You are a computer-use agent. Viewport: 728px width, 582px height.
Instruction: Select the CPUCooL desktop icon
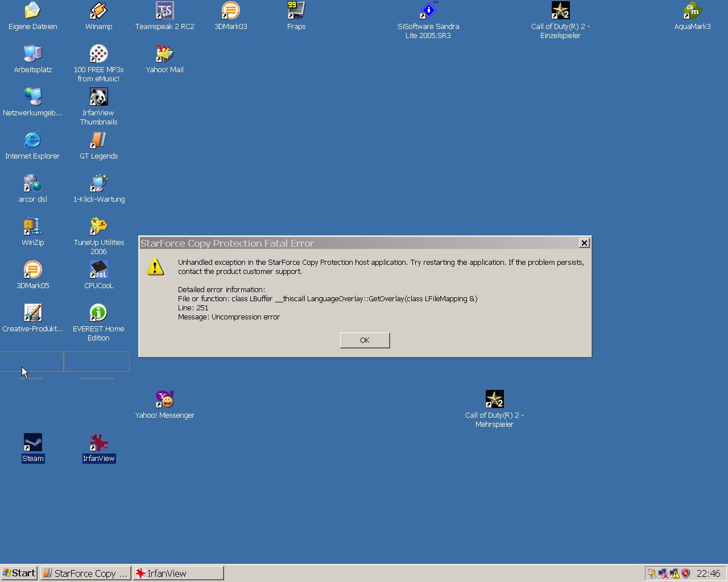coord(98,275)
